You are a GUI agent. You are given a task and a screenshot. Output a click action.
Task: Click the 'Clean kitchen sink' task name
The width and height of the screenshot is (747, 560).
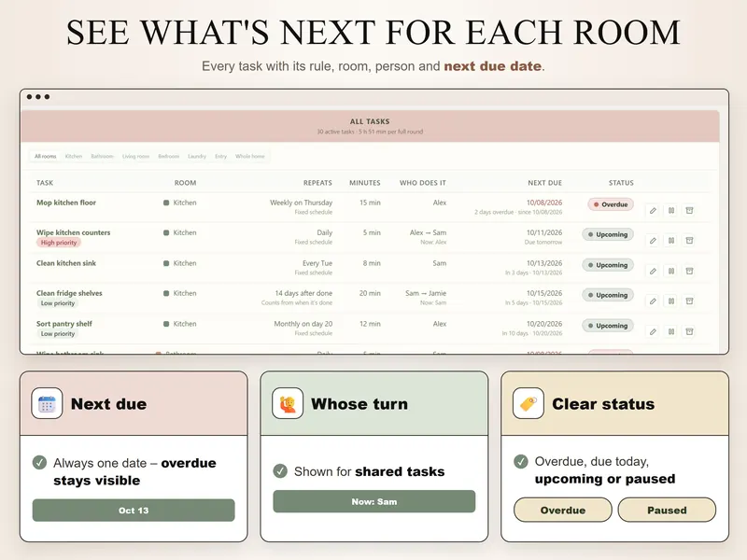click(x=66, y=263)
